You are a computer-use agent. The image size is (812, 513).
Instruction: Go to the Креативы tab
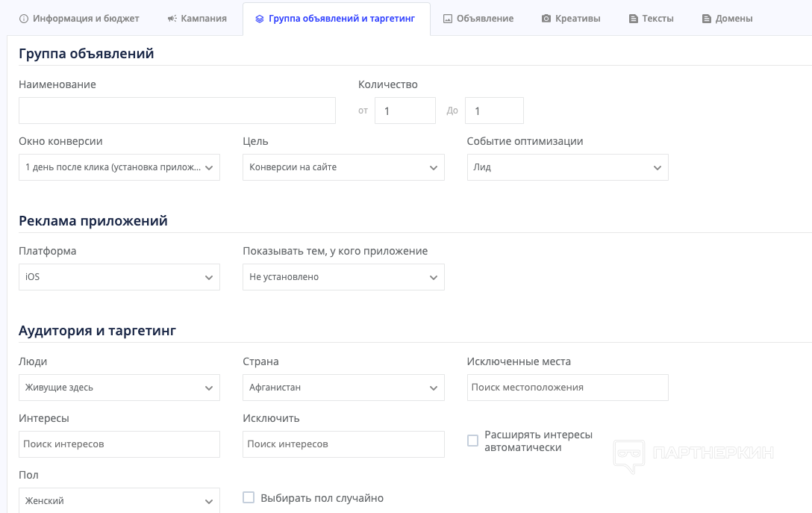coord(571,19)
